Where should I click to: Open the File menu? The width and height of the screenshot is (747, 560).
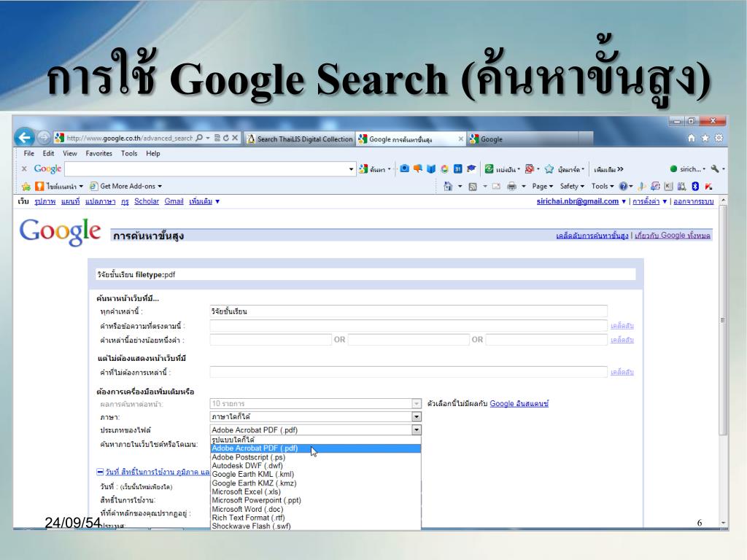(29, 153)
